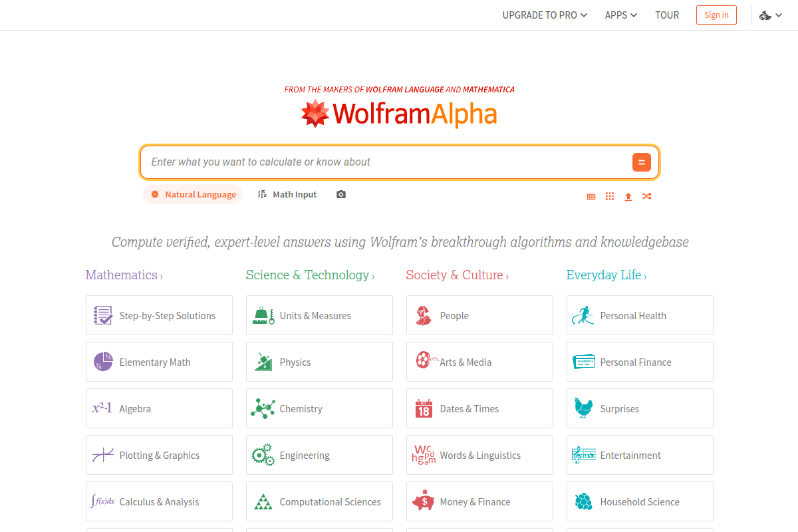The width and height of the screenshot is (798, 532).
Task: Click the Engineering gears icon
Action: (x=263, y=455)
